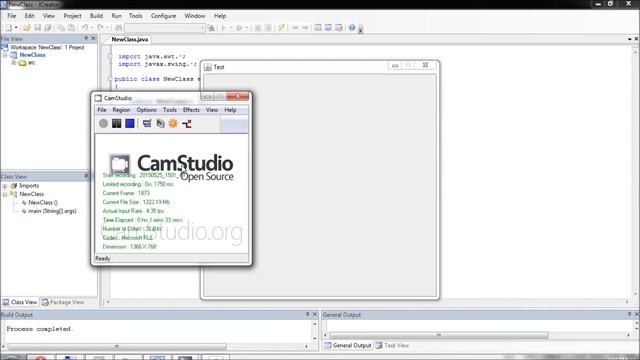Screen dimensions: 640x360
Task: Select NewClass () constructor in Class View
Action: pos(43,202)
